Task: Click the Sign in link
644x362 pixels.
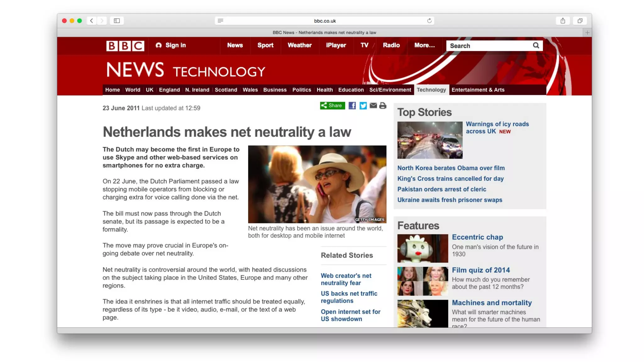Action: coord(171,45)
